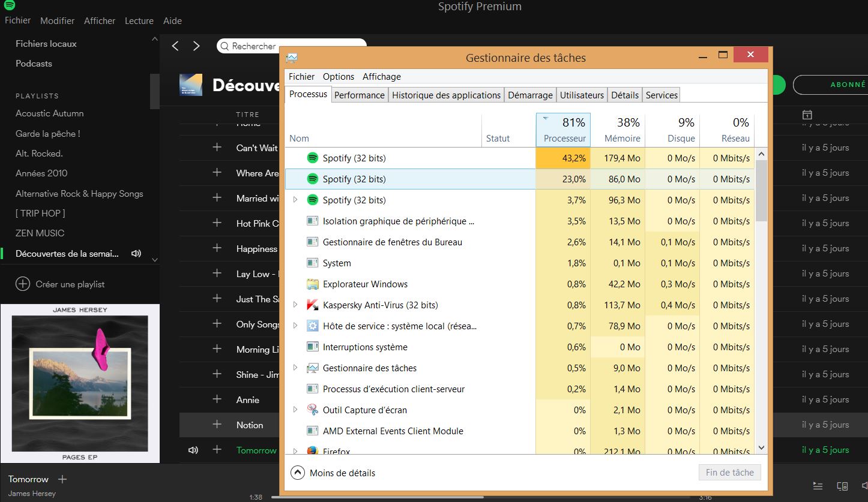
Task: Select AMD External Events Client Module row
Action: (x=520, y=431)
